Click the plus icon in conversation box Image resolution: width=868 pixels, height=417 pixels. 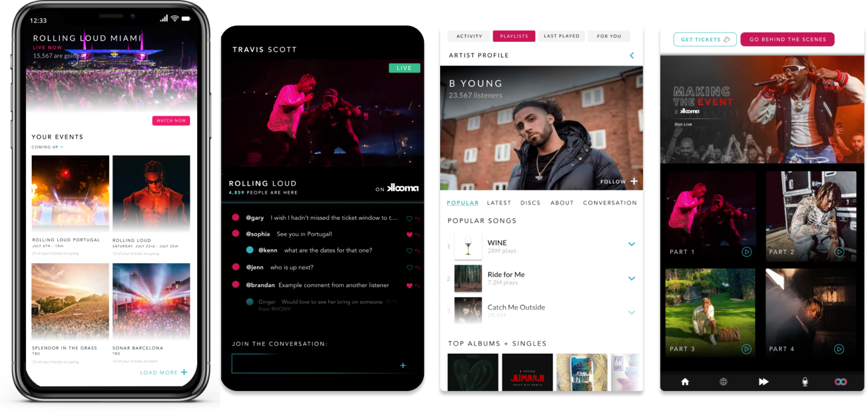[x=403, y=366]
